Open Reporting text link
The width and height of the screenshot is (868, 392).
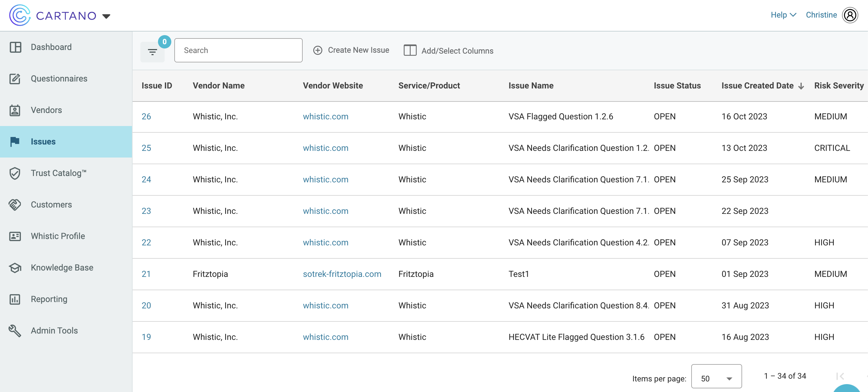pyautogui.click(x=49, y=299)
